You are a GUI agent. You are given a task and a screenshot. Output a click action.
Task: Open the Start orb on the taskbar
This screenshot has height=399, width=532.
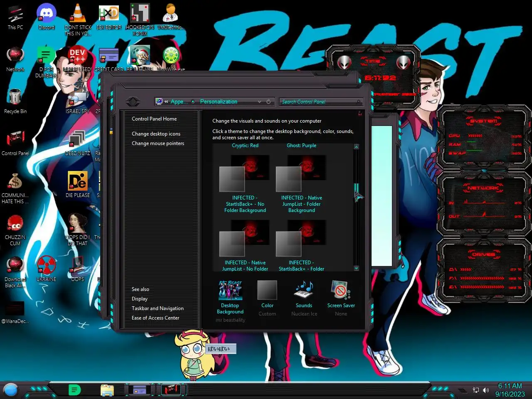[11, 390]
